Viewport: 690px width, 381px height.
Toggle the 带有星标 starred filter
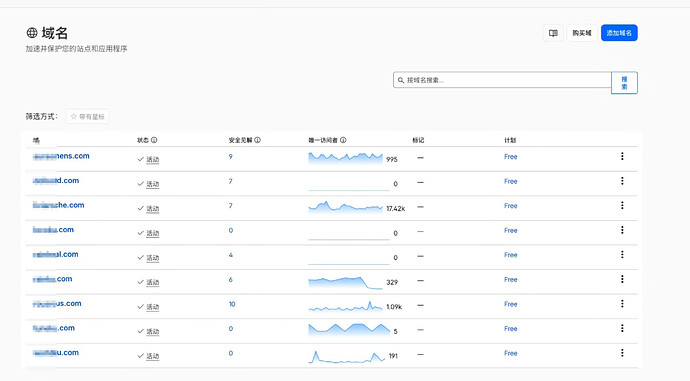(x=87, y=117)
